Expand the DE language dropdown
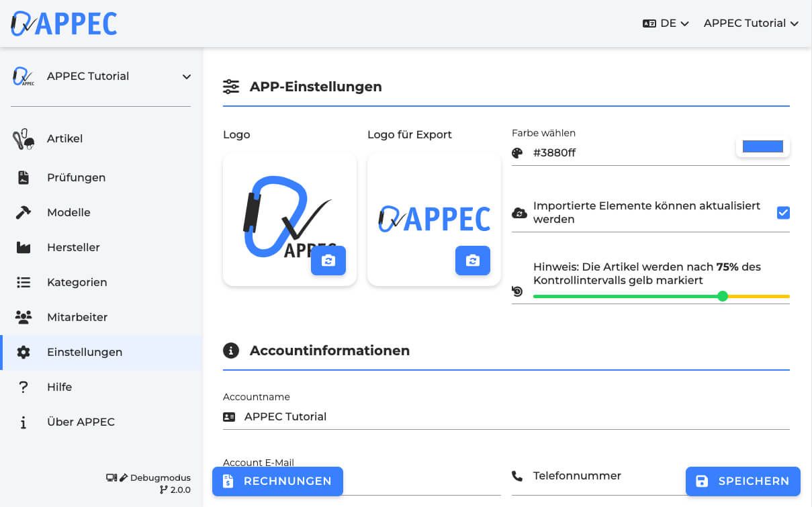Screen dimensions: 812x507 click(666, 23)
